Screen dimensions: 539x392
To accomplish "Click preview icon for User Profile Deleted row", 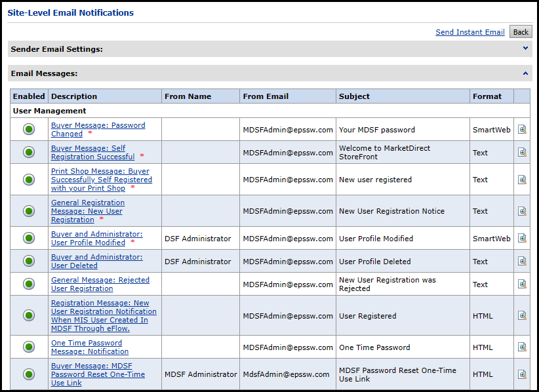I will click(x=522, y=262).
